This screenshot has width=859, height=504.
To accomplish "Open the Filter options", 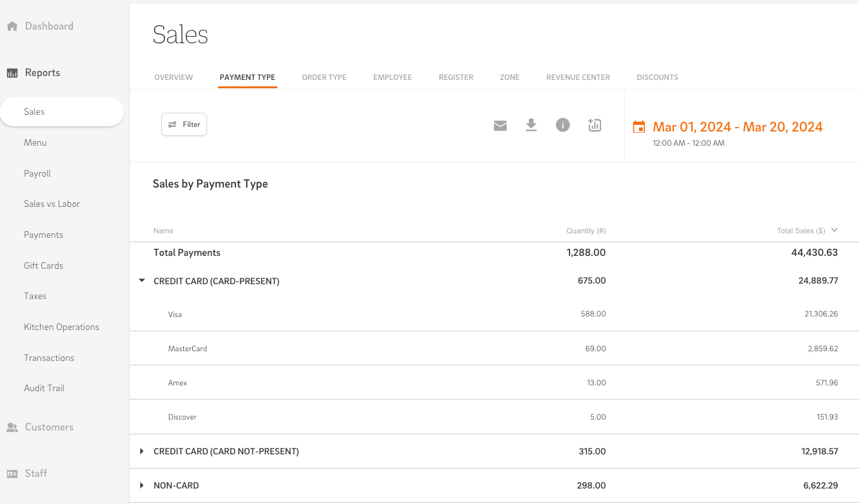I will pyautogui.click(x=184, y=124).
